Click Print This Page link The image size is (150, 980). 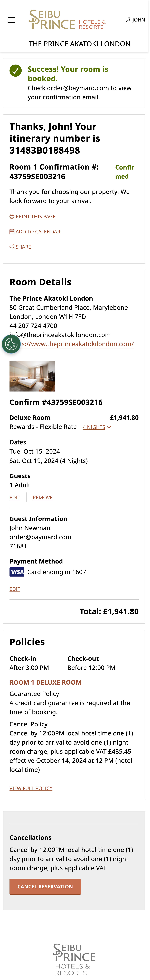click(35, 216)
